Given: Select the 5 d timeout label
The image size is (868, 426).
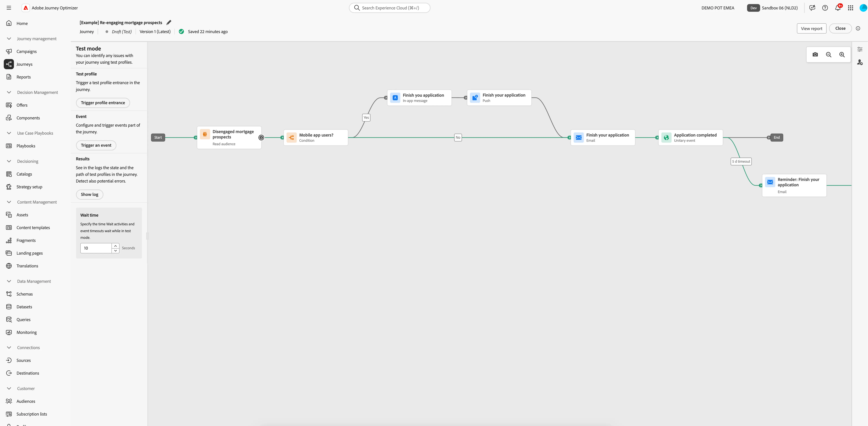Looking at the screenshot, I should click(741, 161).
